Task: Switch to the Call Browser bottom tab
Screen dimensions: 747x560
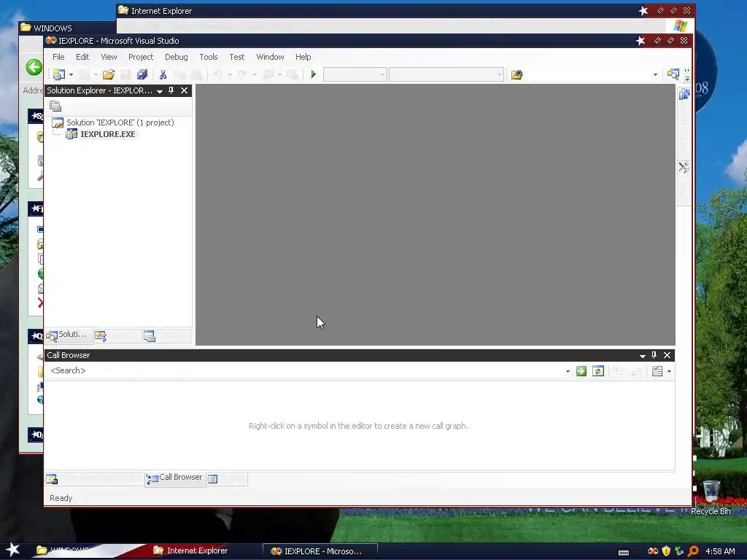Action: point(174,478)
